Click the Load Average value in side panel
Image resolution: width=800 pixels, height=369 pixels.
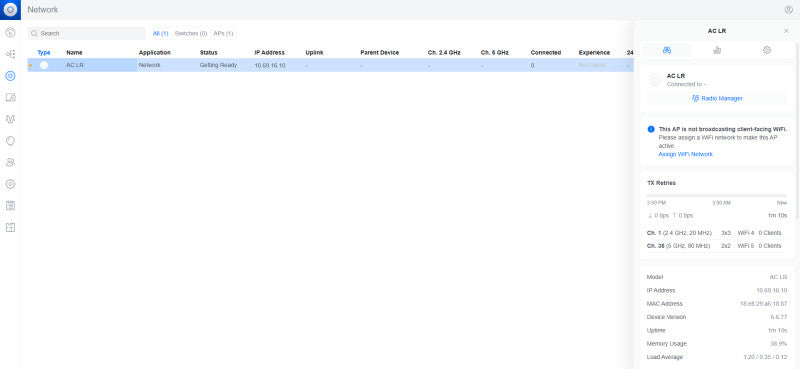[765, 357]
